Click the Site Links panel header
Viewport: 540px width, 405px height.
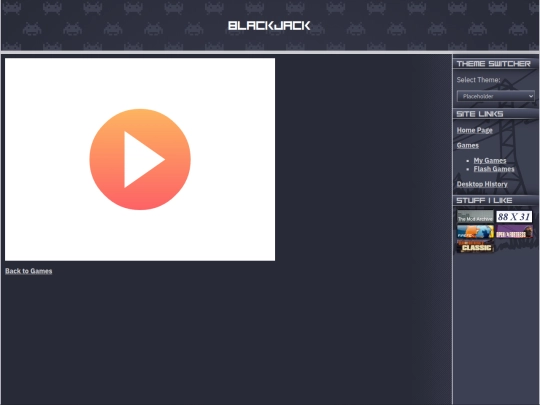click(x=495, y=114)
